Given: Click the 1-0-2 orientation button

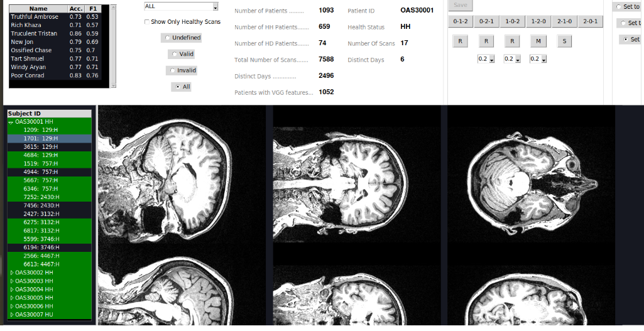Looking at the screenshot, I should [x=512, y=21].
